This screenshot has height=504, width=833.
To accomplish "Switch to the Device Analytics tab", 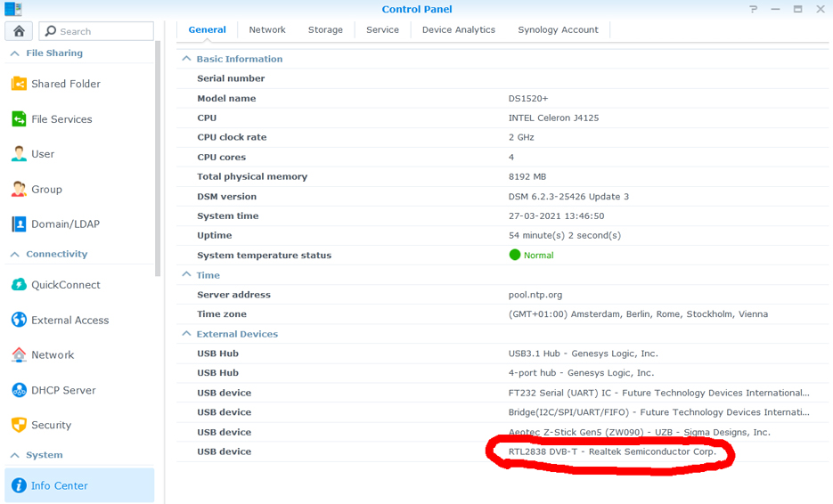I will click(x=459, y=29).
